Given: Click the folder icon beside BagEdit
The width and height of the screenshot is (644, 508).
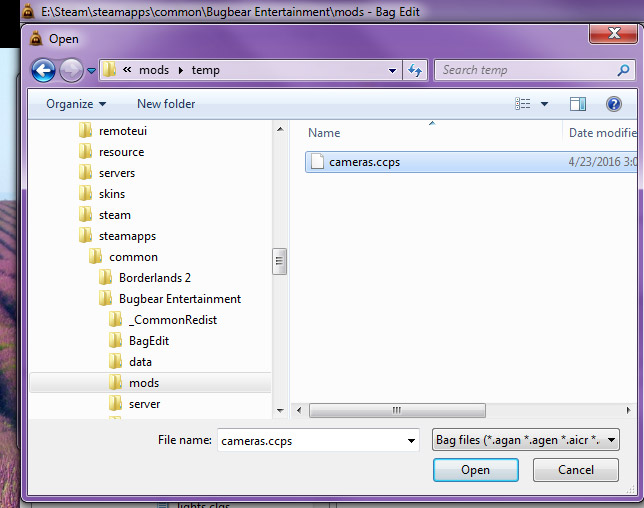Looking at the screenshot, I should 116,340.
